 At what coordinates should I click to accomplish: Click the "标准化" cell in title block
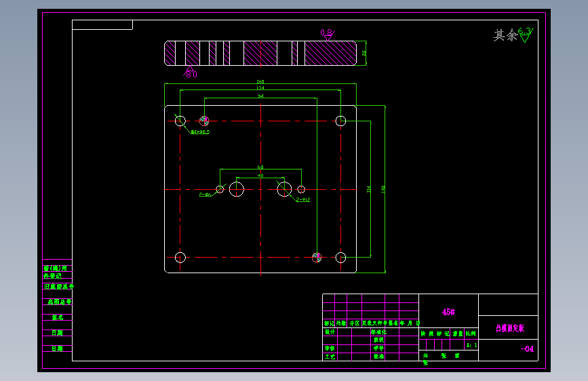[378, 332]
